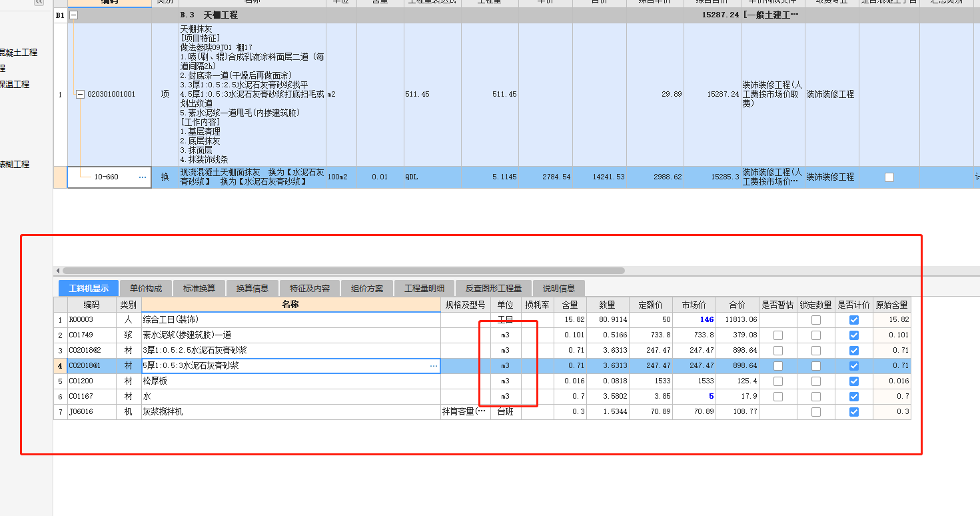Click the 天棚抹灰 item description cell
The height and width of the screenshot is (516, 980).
pyautogui.click(x=252, y=95)
